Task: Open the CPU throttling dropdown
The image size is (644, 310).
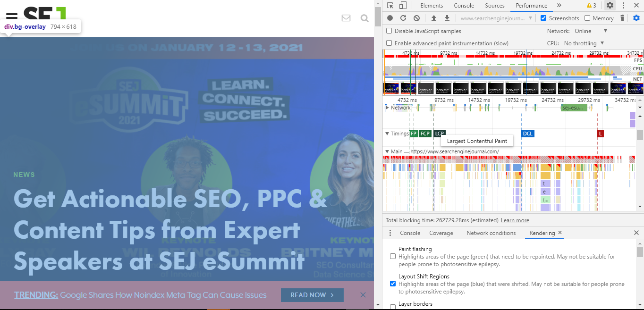Action: click(585, 43)
